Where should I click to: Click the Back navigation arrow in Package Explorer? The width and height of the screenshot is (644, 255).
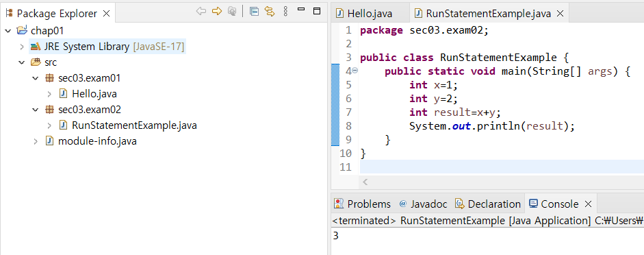pos(201,12)
